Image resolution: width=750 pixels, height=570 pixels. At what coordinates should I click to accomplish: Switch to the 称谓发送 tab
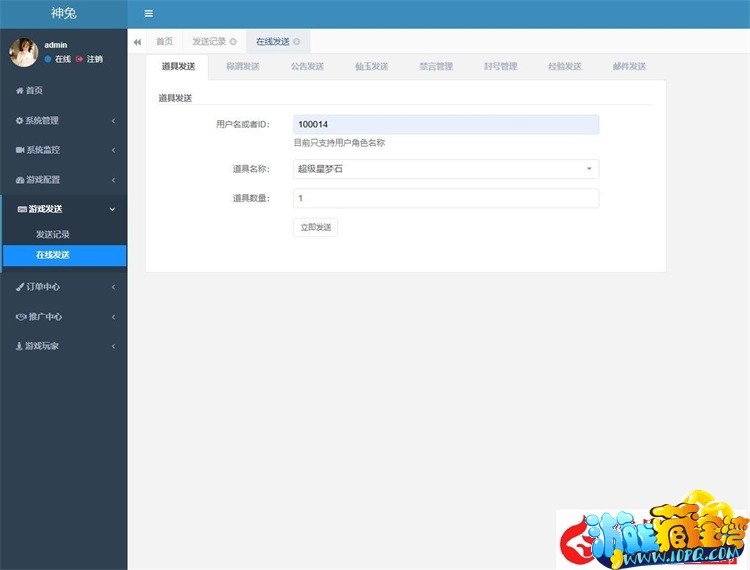[x=243, y=67]
